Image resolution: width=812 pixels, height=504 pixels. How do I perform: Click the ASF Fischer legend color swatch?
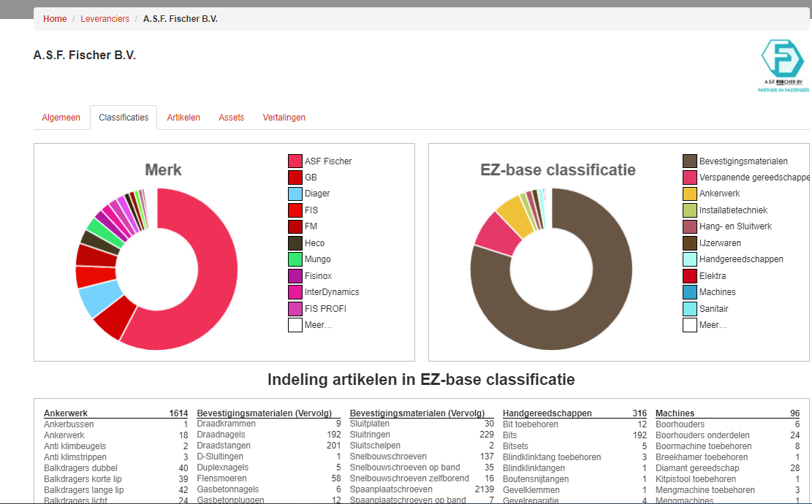[x=295, y=161]
